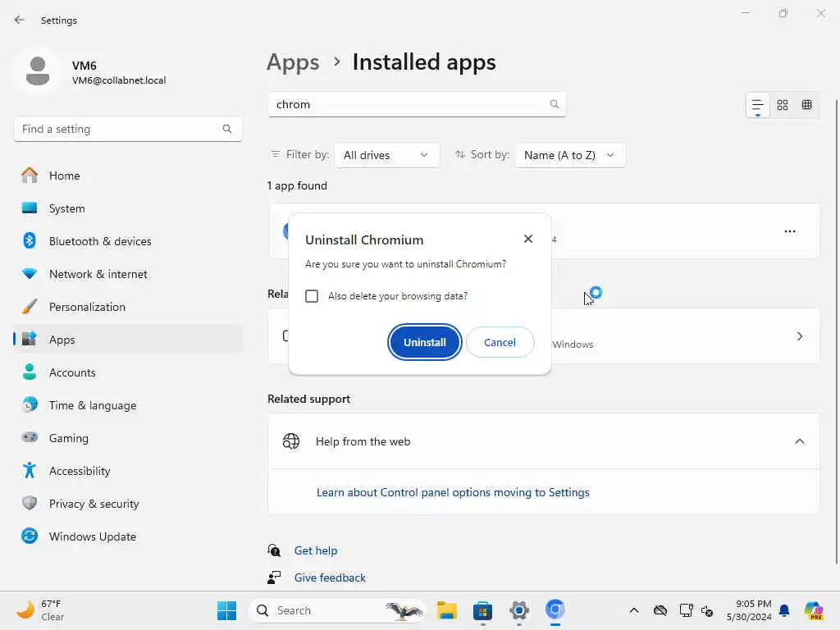Open the VM6 account profile picture

tap(38, 71)
